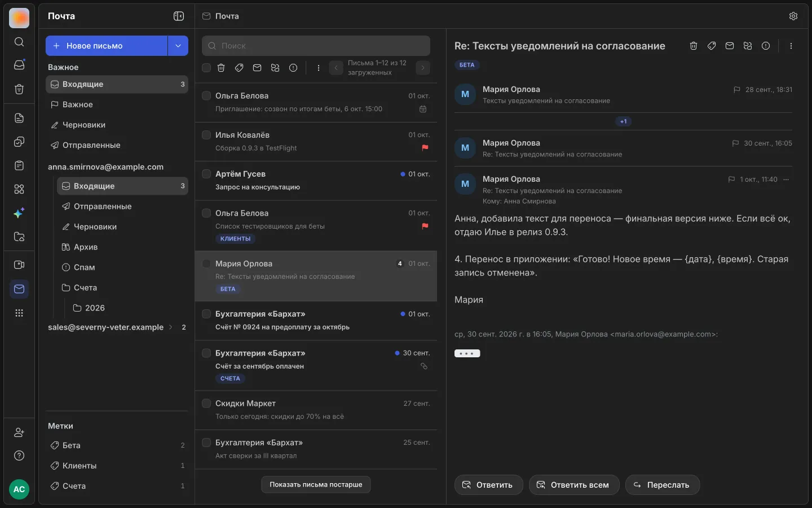Click the Переслать button
This screenshot has height=508, width=812.
[663, 485]
